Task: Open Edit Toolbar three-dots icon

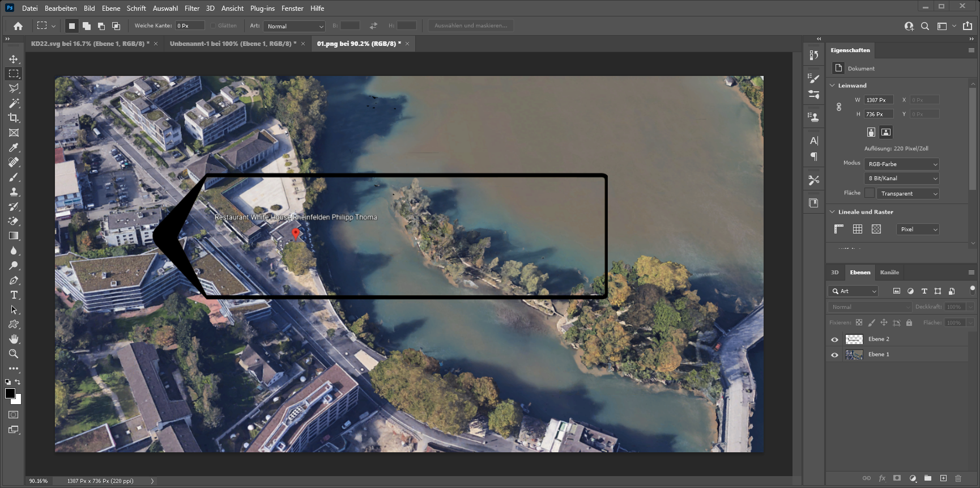Action: click(14, 368)
